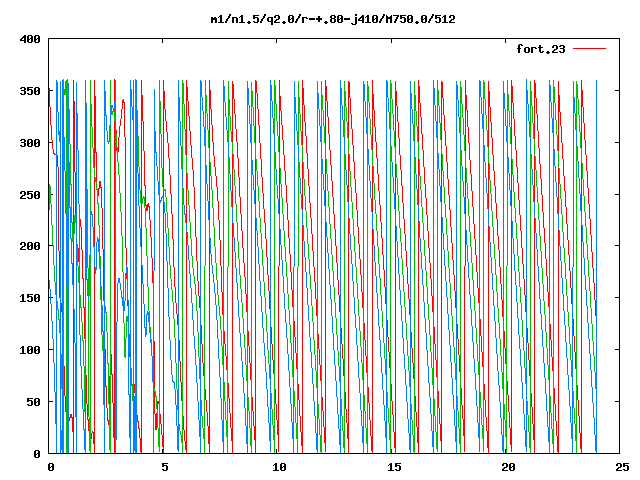The height and width of the screenshot is (480, 640).
Task: Click the y-axis label 250
Action: coord(30,195)
